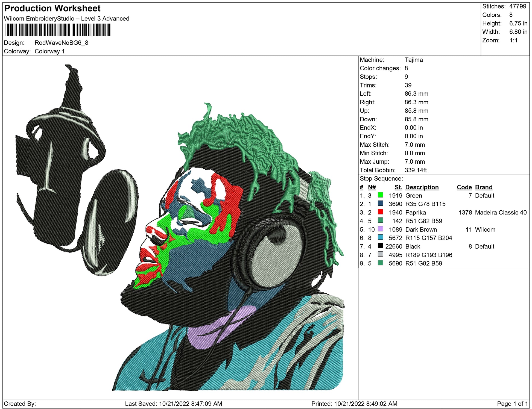Image resolution: width=532 pixels, height=409 pixels.
Task: Click the red Paprika color swatch
Action: (380, 212)
